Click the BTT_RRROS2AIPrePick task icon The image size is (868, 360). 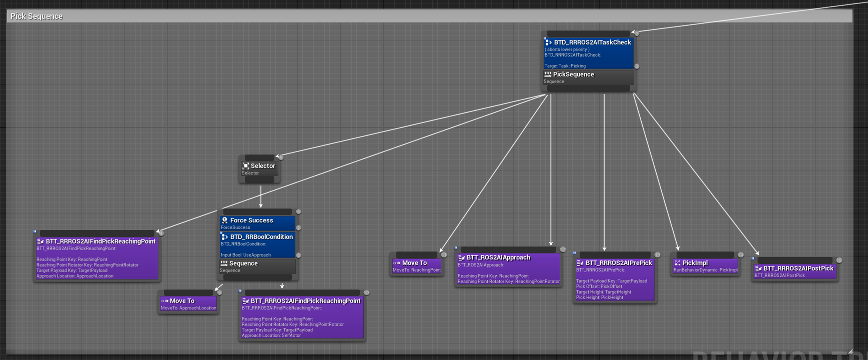tap(580, 263)
